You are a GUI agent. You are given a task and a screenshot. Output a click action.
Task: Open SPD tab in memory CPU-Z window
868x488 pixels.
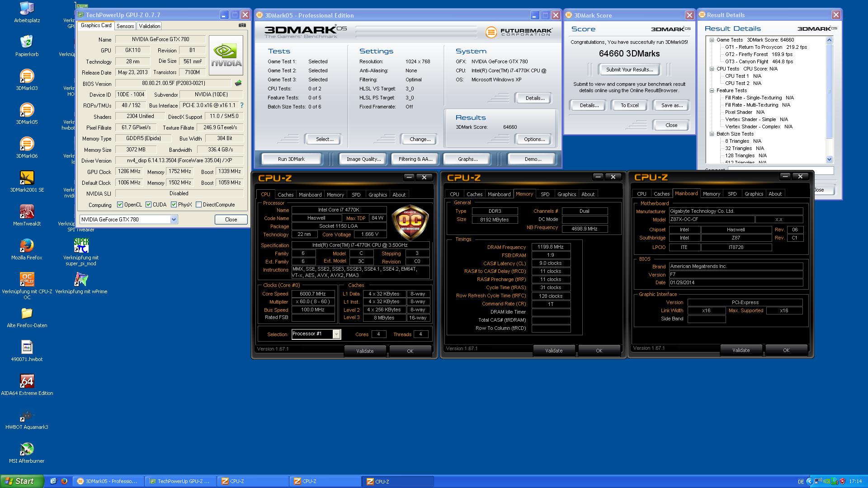(545, 194)
